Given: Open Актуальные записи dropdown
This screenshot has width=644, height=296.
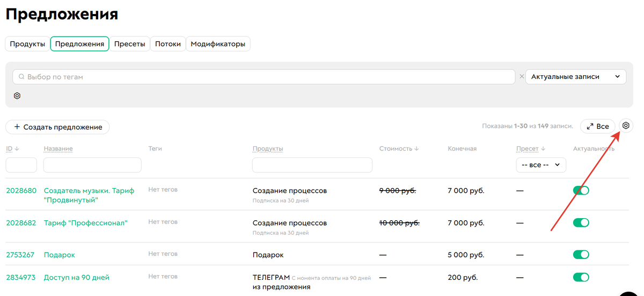Looking at the screenshot, I should click(x=576, y=77).
